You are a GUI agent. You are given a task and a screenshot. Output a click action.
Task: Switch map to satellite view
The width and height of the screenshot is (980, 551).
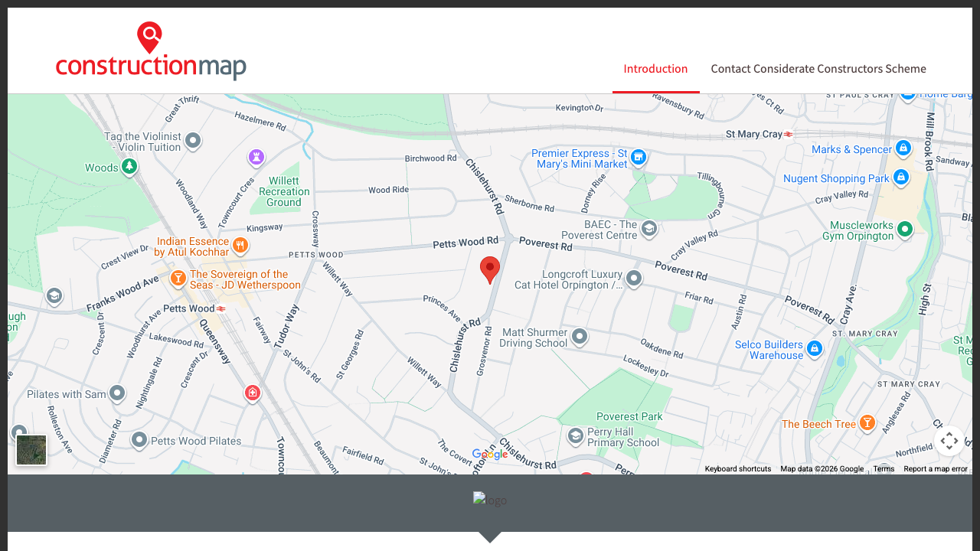point(31,450)
